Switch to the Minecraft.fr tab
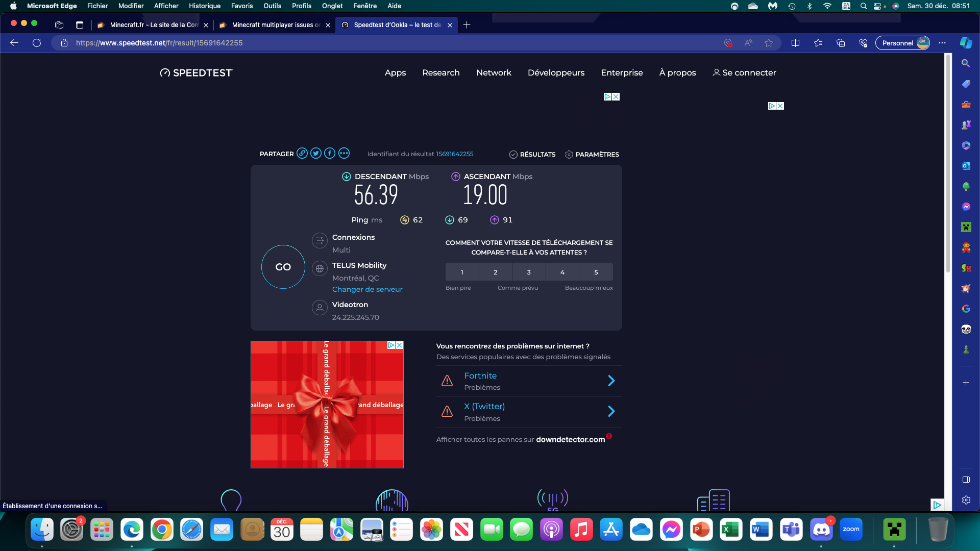The height and width of the screenshot is (551, 980). (x=153, y=24)
